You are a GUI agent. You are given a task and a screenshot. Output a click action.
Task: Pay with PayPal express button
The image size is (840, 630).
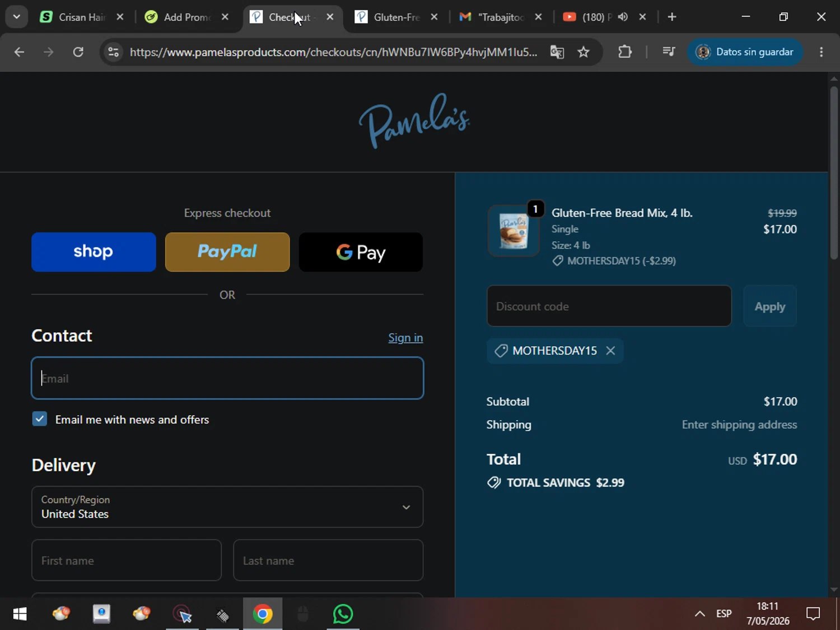pos(227,252)
